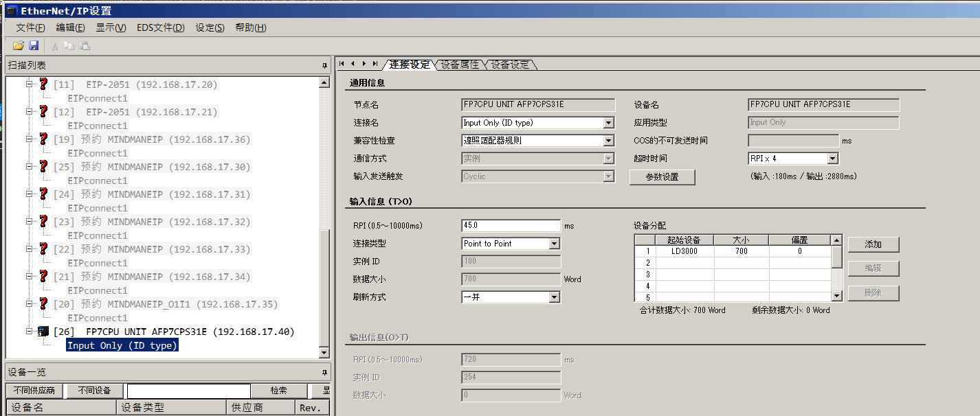
Task: Jump to first tab using tab-scroll arrow
Action: (x=342, y=64)
